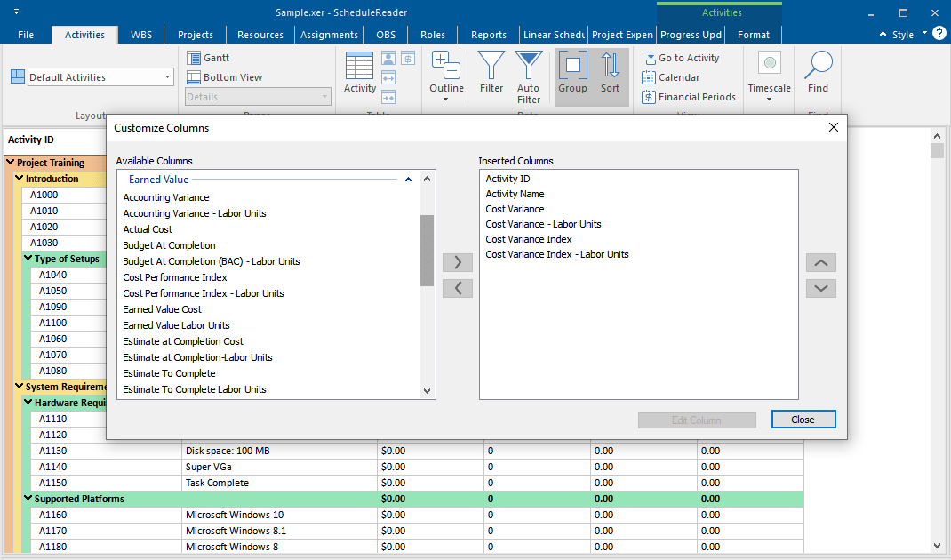Collapse the System Requirements group

click(x=20, y=387)
